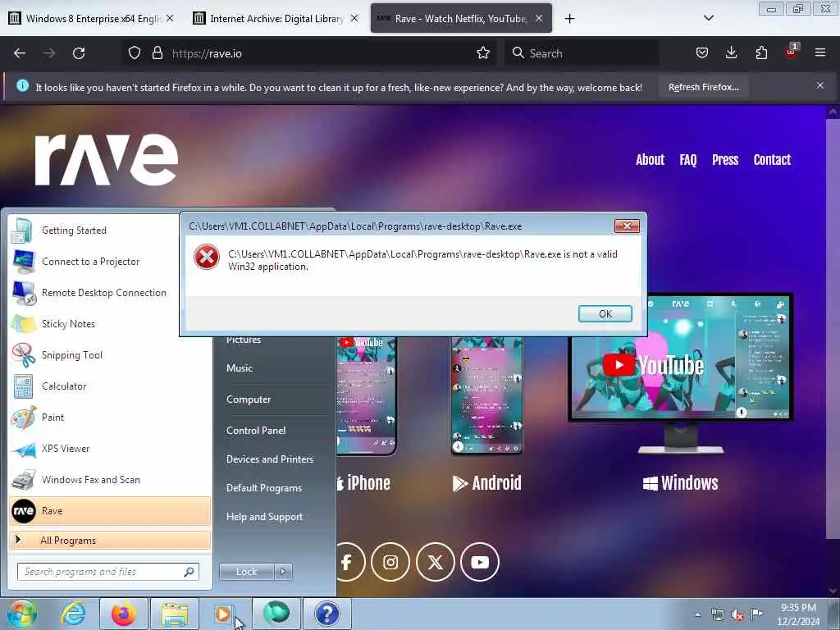Open the Press link on Rave site

click(725, 160)
